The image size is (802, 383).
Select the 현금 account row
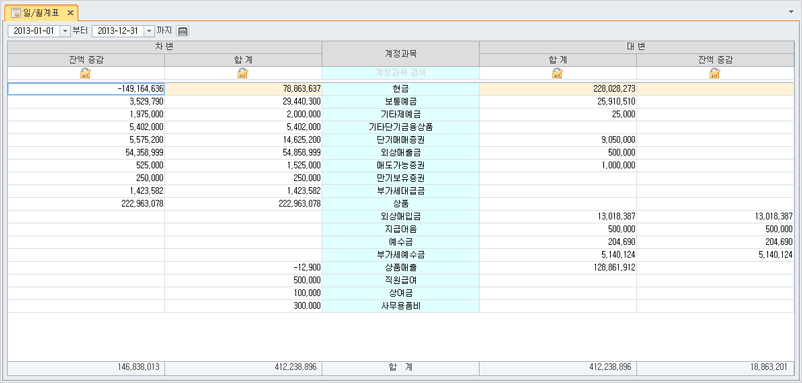pyautogui.click(x=400, y=89)
